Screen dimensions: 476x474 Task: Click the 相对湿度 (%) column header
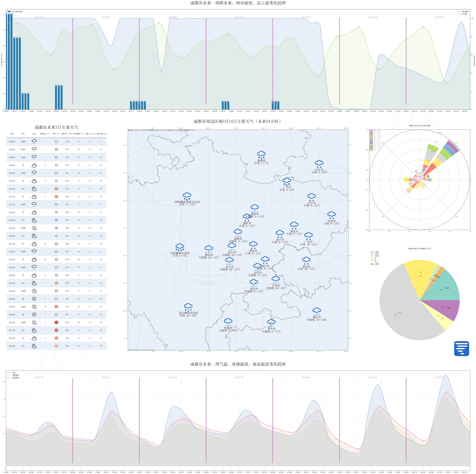79,134
